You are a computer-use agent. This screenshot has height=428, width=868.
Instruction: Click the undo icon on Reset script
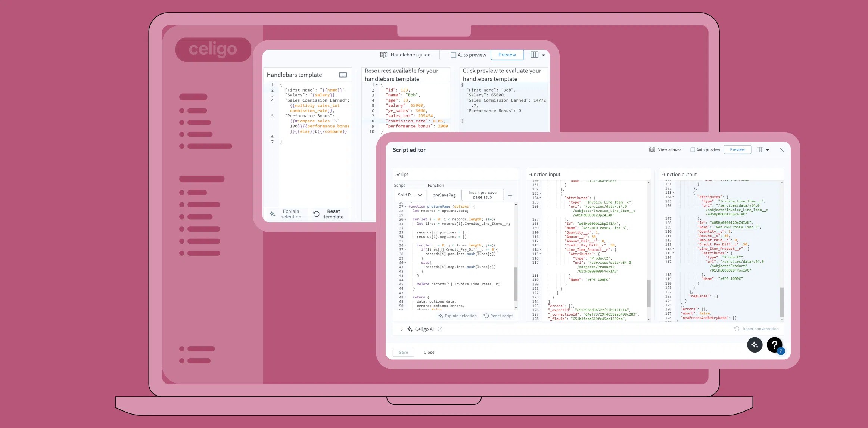(x=486, y=316)
